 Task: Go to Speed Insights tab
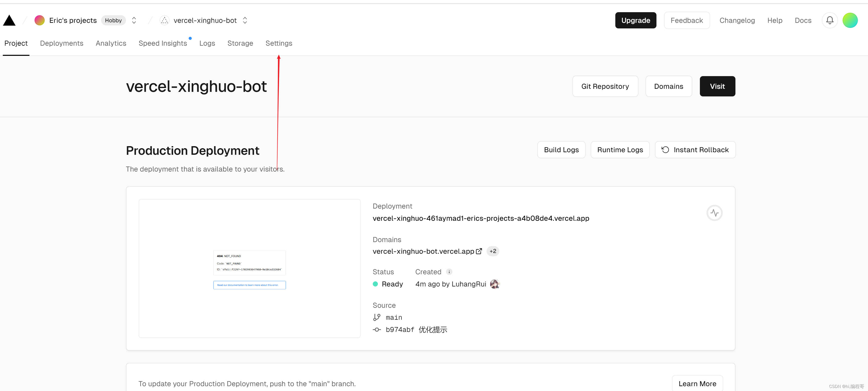coord(163,43)
